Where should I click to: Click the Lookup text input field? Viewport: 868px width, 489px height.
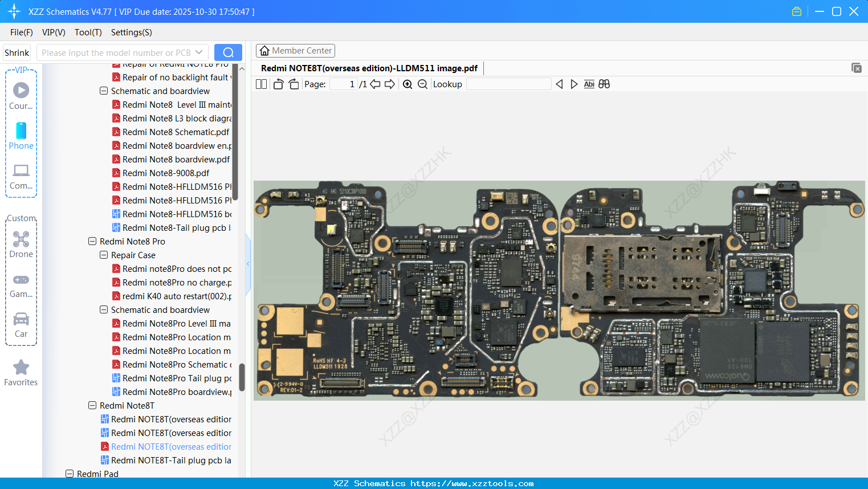[x=508, y=84]
